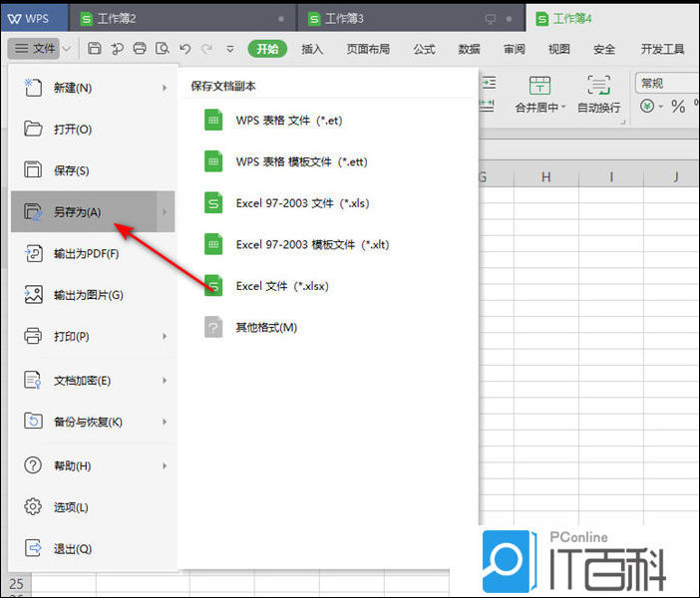Click the increase indent icon
The height and width of the screenshot is (598, 700).
pyautogui.click(x=489, y=83)
